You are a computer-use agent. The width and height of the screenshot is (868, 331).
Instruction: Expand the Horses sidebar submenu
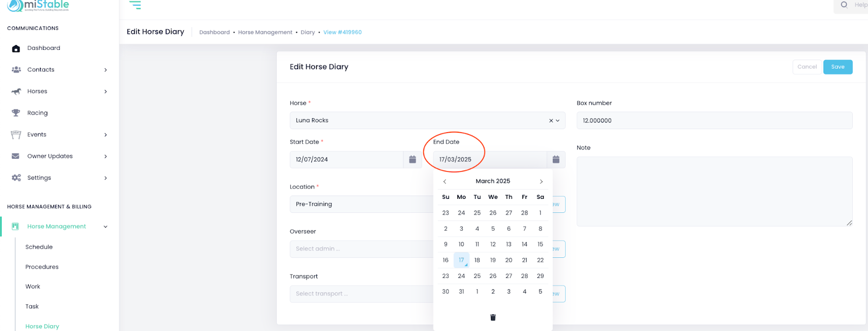[105, 92]
